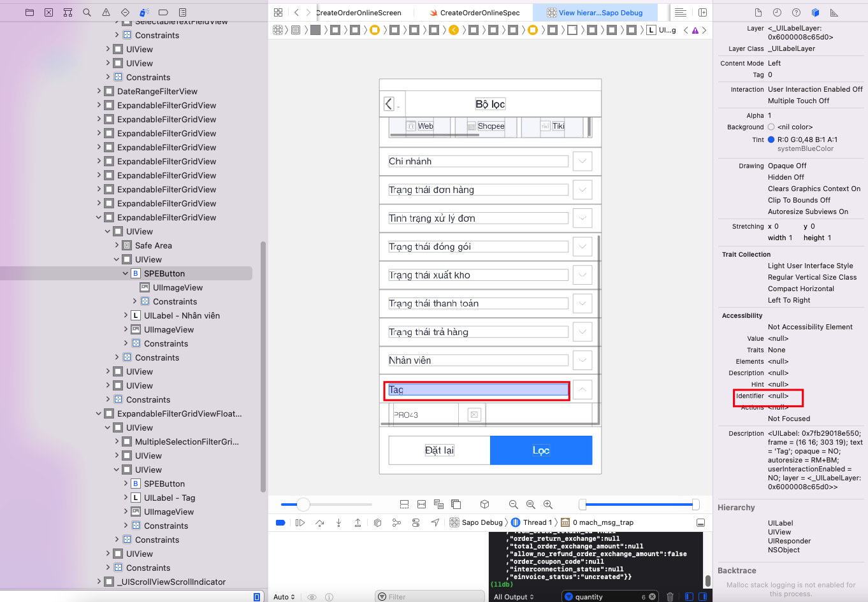This screenshot has width=868, height=602.
Task: Open the 0 mach_msg_trap frame item
Action: [x=597, y=522]
